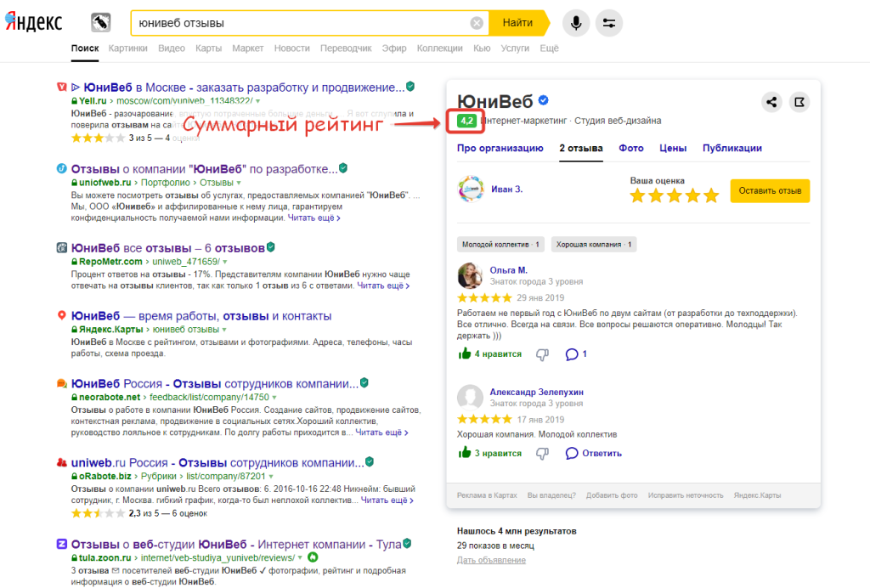Open Цены tab in ЮниВеб card

coord(673,148)
